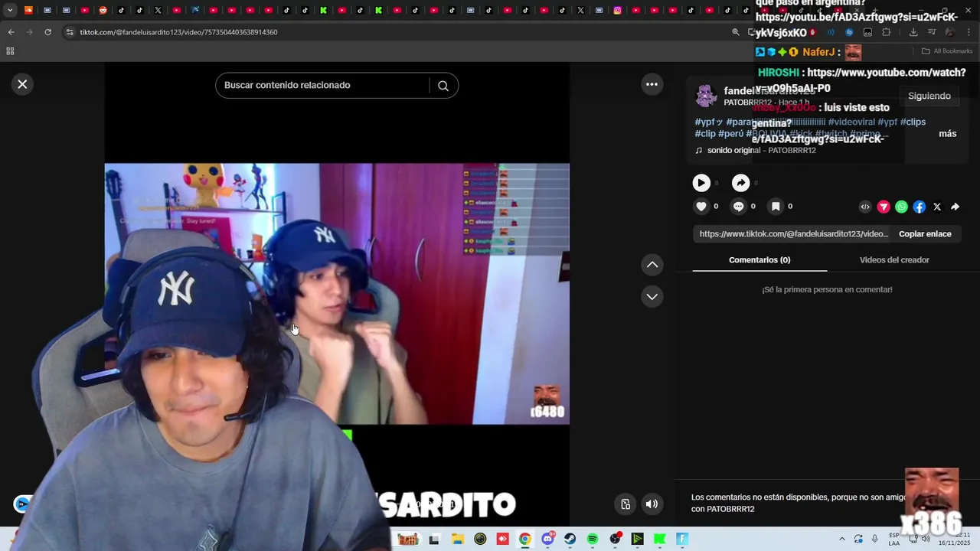Open Spotify from the taskbar

click(593, 539)
